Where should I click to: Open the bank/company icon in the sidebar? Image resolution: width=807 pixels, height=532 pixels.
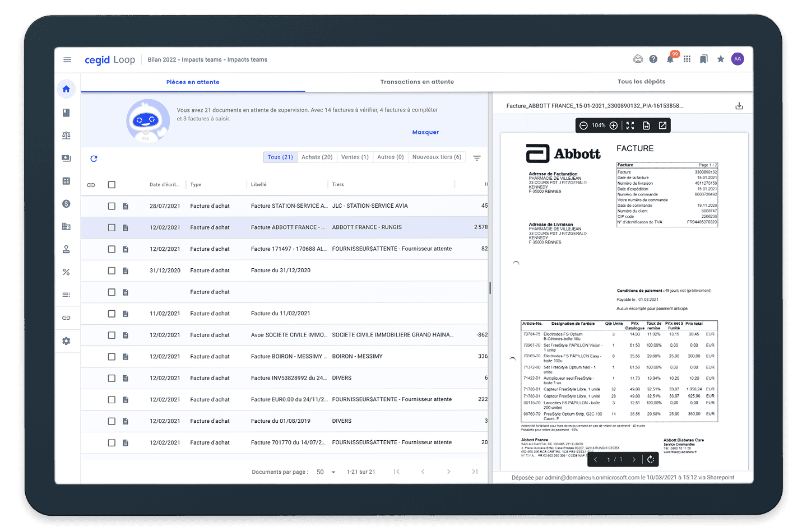point(66,226)
